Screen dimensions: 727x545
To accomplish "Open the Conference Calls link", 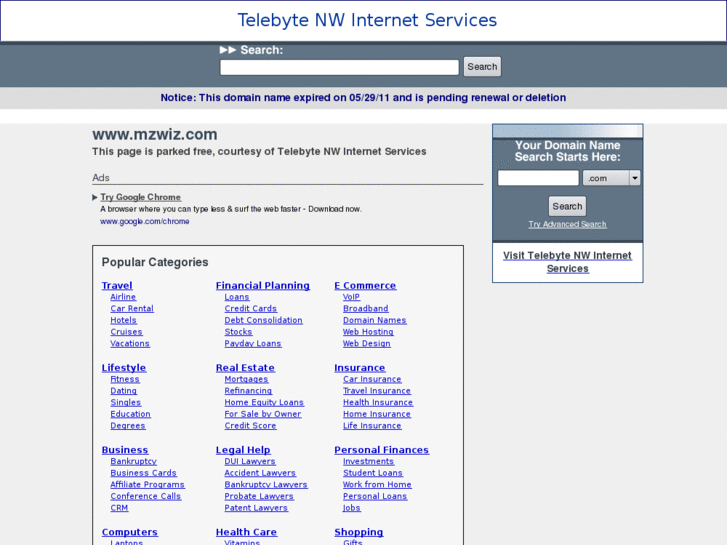I will [146, 496].
